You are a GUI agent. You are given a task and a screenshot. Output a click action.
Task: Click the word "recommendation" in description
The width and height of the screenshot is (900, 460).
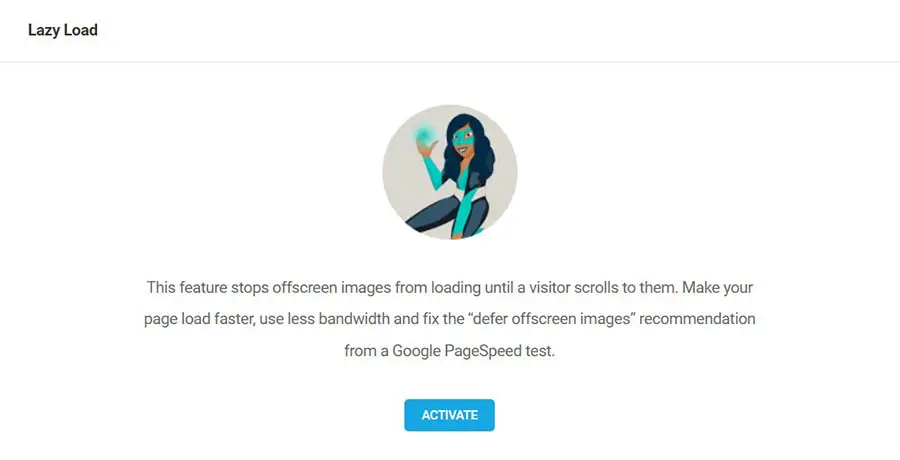click(x=700, y=320)
